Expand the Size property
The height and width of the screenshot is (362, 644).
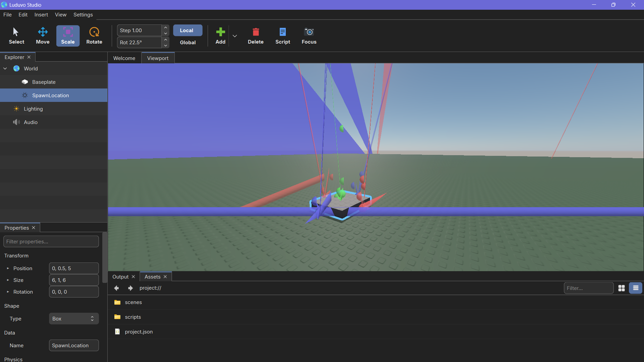(x=8, y=280)
